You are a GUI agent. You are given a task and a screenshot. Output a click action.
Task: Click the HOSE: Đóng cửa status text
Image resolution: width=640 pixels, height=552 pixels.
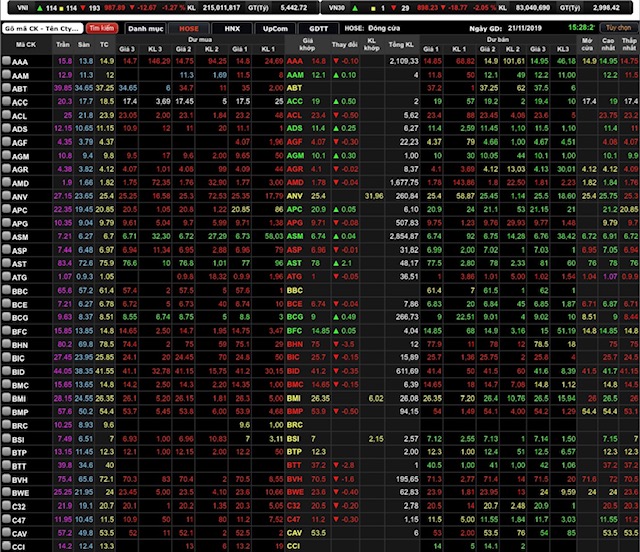coord(372,28)
